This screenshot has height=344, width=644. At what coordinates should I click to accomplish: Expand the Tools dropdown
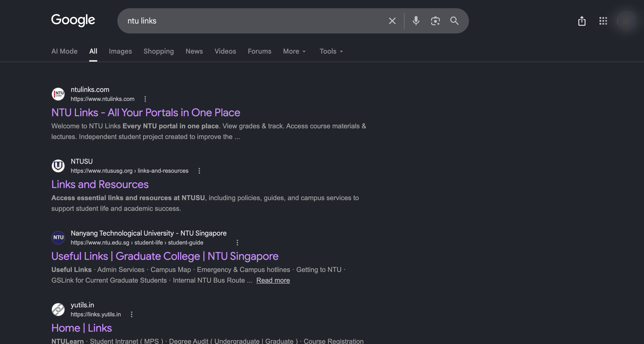[x=331, y=51]
